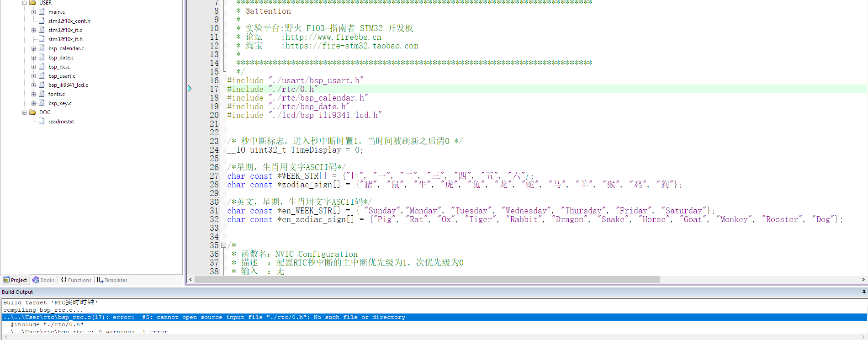Expand the bsp_ili9341_lcd.c tree node
Screen dimensions: 868x340
point(33,85)
